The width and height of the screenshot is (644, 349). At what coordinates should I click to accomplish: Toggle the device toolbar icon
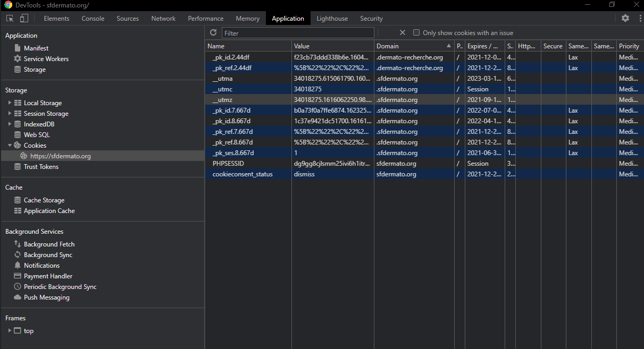(24, 18)
